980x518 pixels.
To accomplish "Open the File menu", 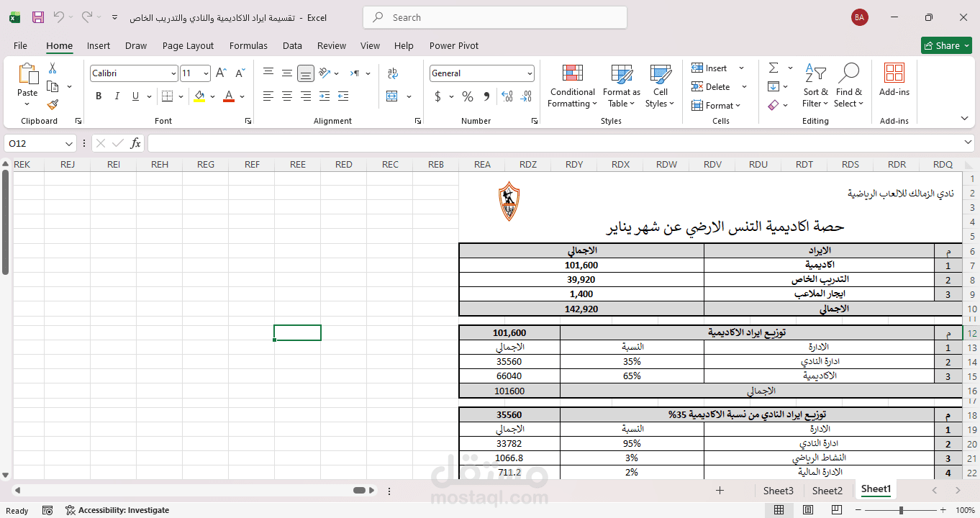I will pyautogui.click(x=20, y=45).
